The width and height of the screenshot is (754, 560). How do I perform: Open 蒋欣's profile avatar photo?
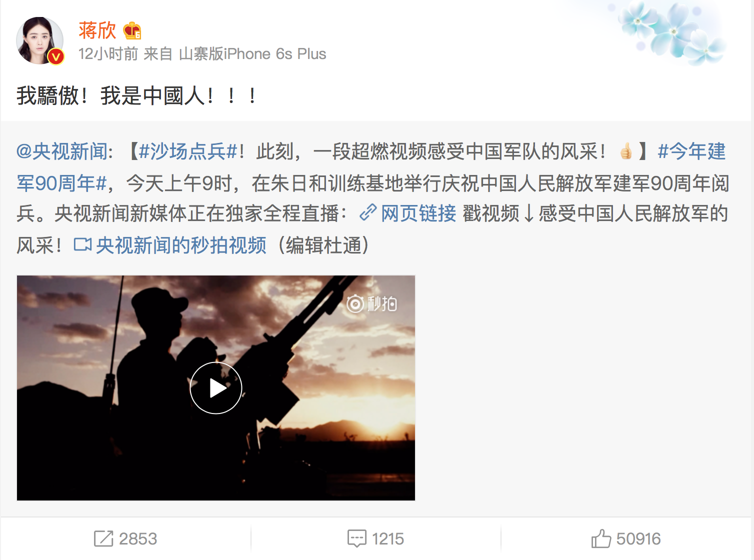coord(39,40)
